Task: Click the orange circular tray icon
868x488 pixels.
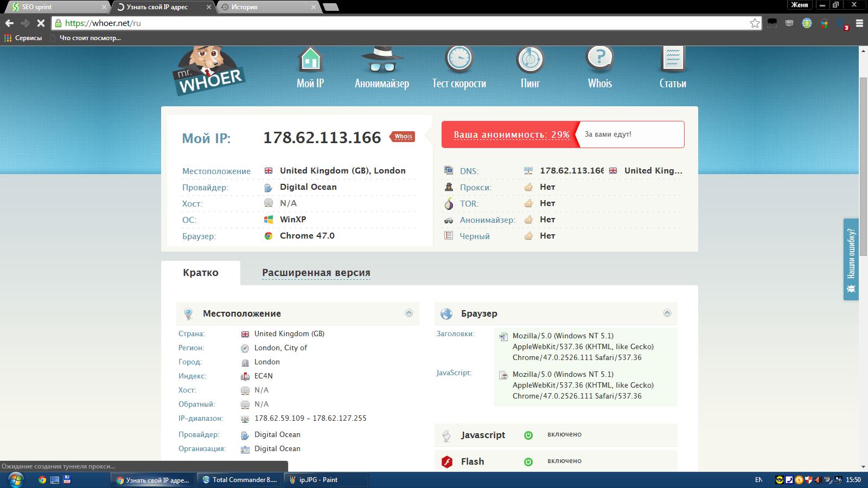Action: click(799, 480)
